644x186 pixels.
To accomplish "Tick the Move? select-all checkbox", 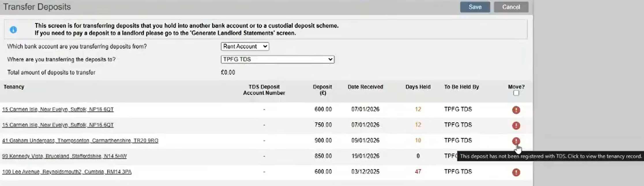I will [516, 93].
